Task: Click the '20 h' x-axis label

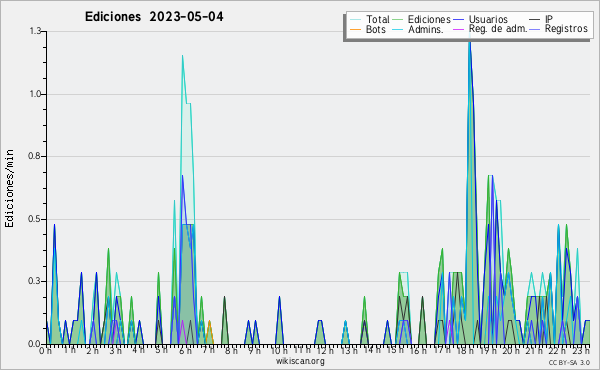Action: [x=511, y=351]
